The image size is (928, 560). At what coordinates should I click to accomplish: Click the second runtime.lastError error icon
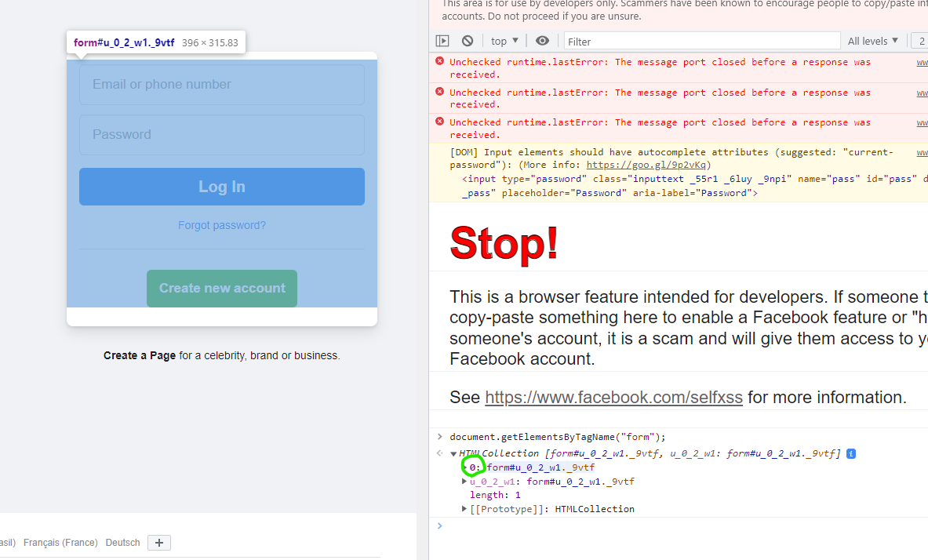pyautogui.click(x=440, y=92)
